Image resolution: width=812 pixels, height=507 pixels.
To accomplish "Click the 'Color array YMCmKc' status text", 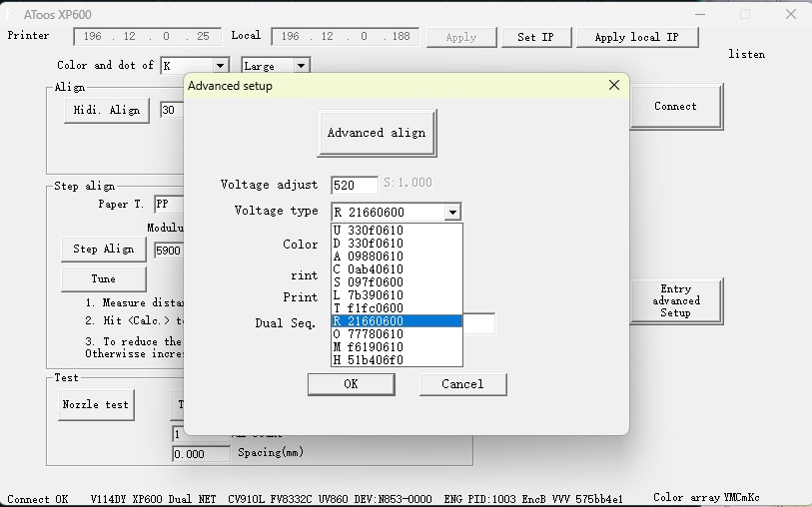I will 706,498.
